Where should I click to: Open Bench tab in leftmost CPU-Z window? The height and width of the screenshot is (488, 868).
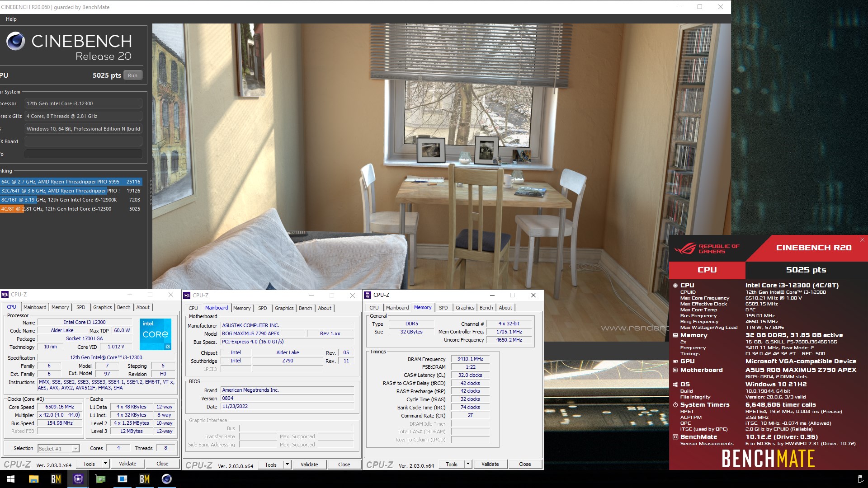pyautogui.click(x=124, y=307)
